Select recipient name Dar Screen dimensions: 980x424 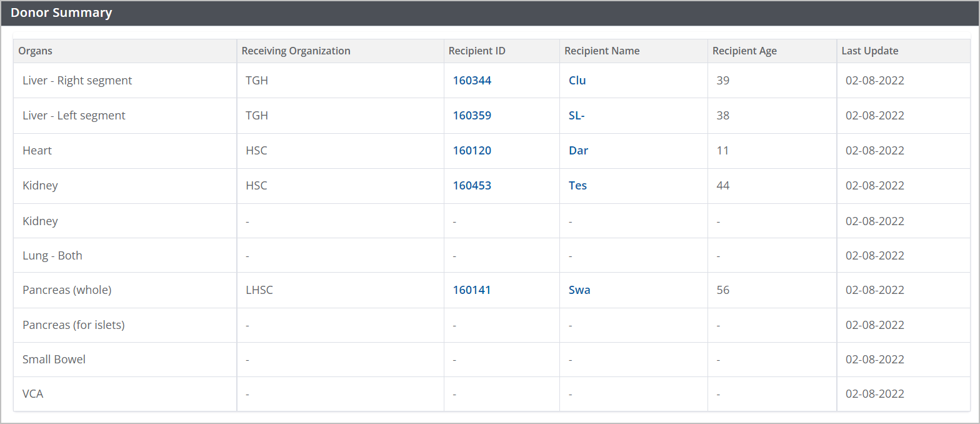[578, 151]
